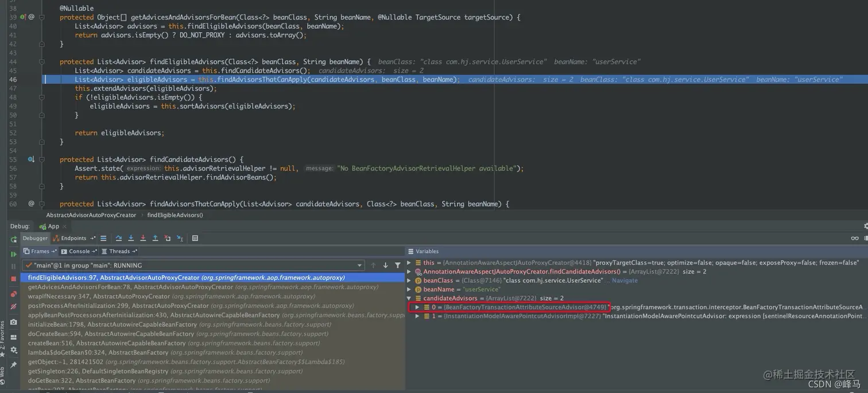Select frame postProcessAfterInitialization:299
Image resolution: width=868 pixels, height=393 pixels.
[212, 306]
